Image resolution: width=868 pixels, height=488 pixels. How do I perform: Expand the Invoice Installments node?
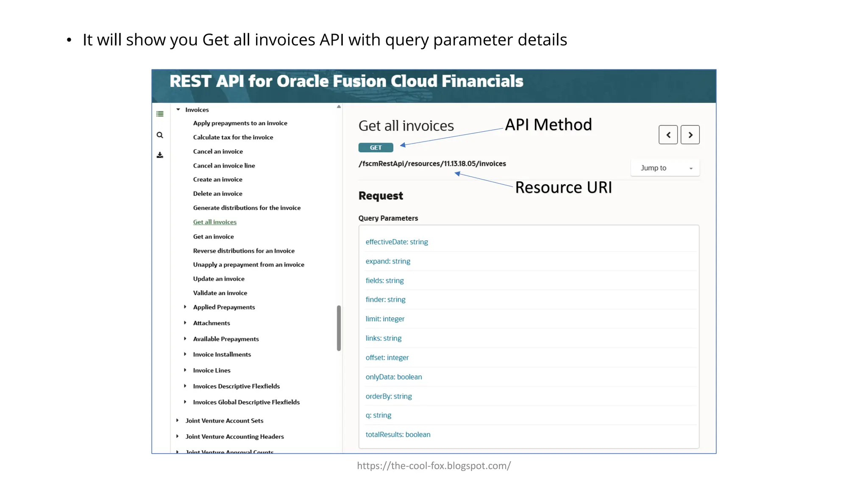[185, 354]
